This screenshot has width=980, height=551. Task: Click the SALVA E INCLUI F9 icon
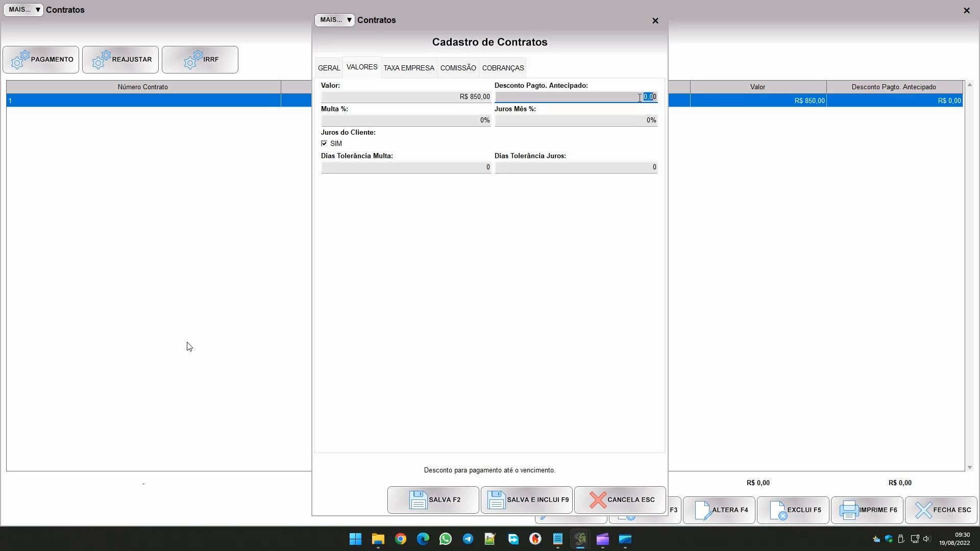tap(496, 500)
